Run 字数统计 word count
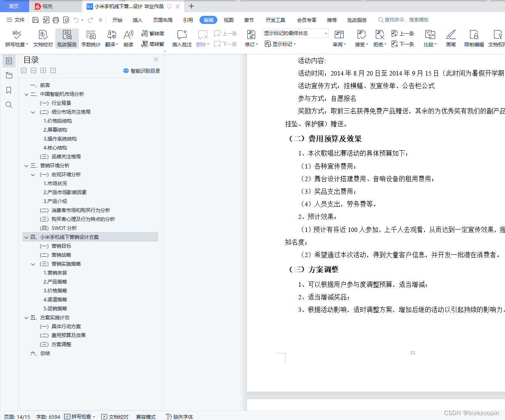This screenshot has height=420, width=505. click(x=91, y=39)
